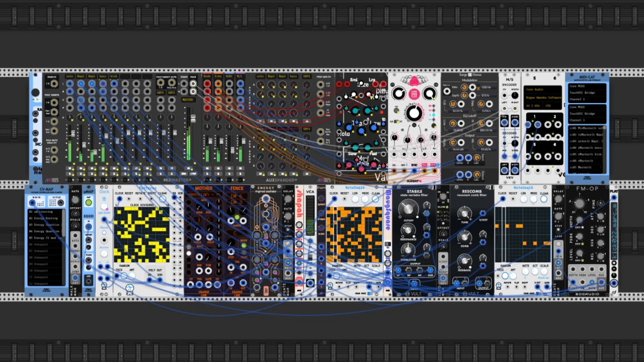644x362 pixels.
Task: Click the yellow step grid on Patterns module
Action: point(142,234)
